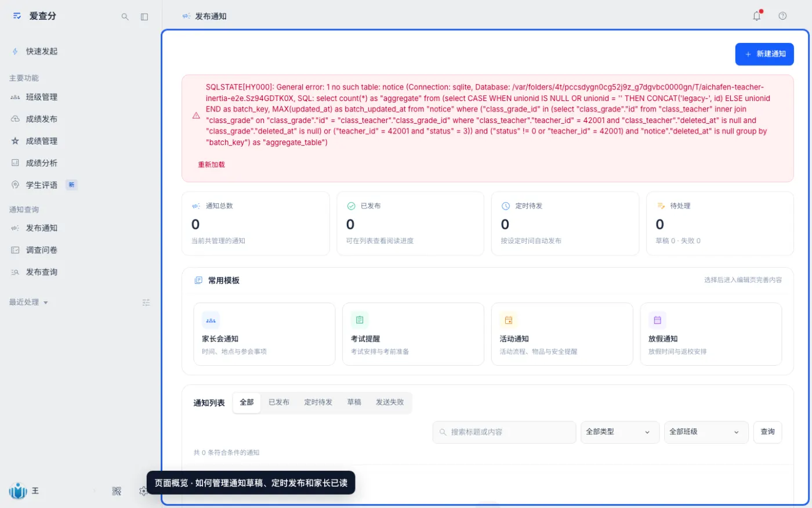Click the 查询 button
The width and height of the screenshot is (812, 508).
[767, 432]
